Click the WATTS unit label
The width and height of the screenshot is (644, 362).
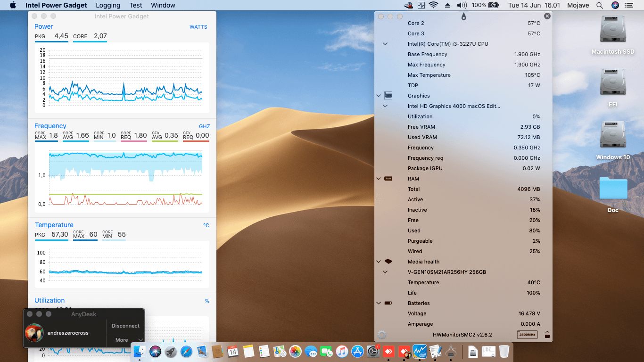tap(198, 27)
